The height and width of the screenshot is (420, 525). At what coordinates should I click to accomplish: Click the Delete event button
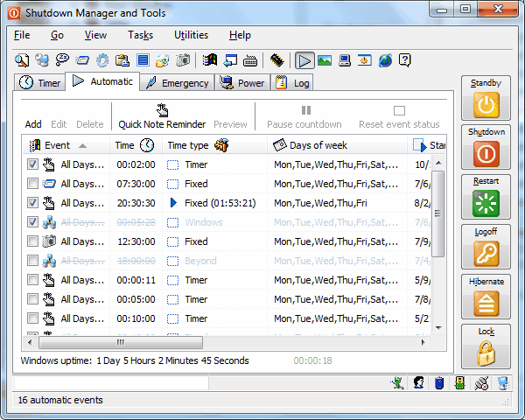pos(90,124)
